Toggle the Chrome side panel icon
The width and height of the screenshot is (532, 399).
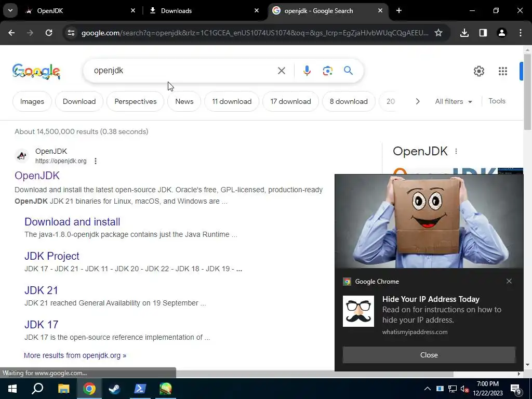pyautogui.click(x=483, y=33)
